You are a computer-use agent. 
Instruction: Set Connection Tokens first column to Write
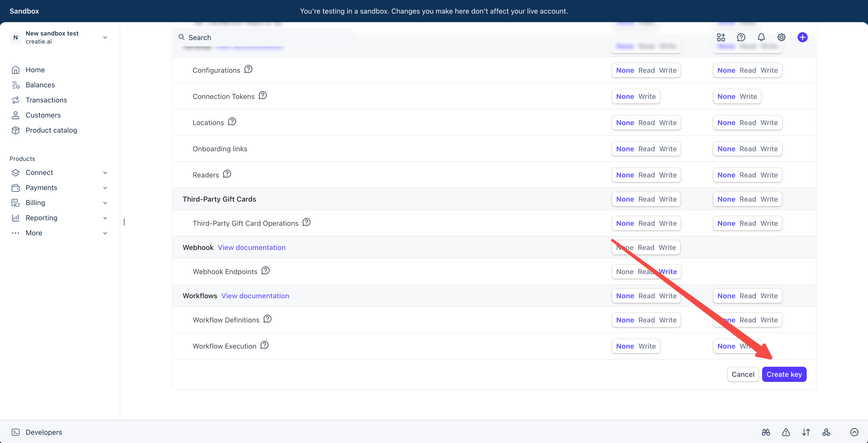647,96
